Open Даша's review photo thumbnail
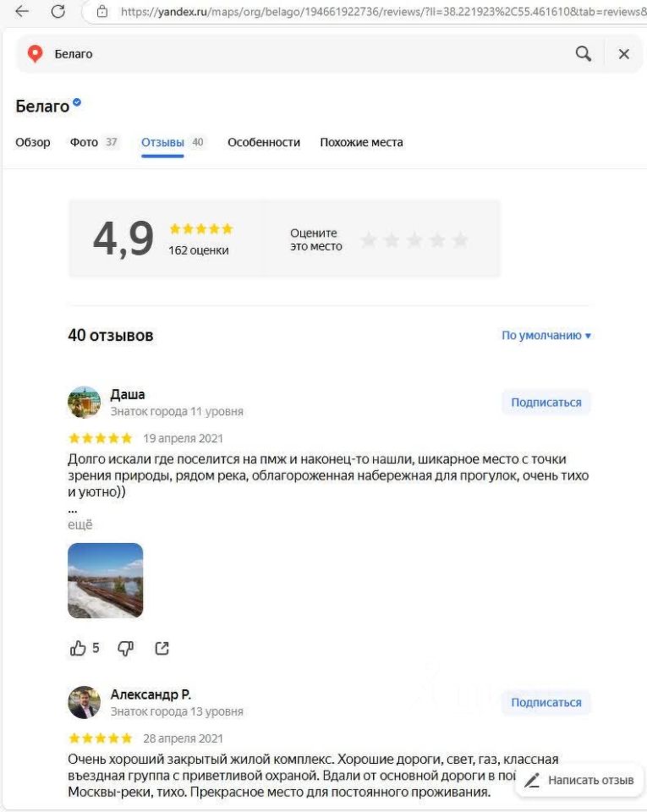This screenshot has height=812, width=647. [x=106, y=580]
